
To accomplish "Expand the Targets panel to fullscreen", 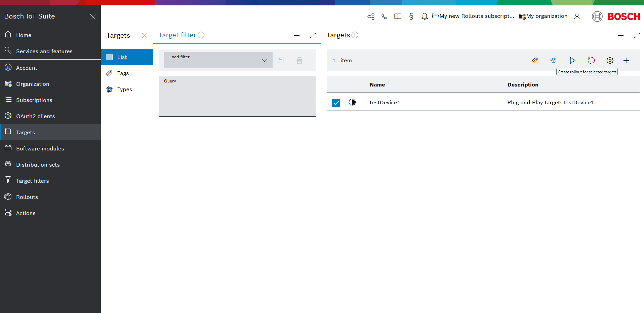I will 637,35.
